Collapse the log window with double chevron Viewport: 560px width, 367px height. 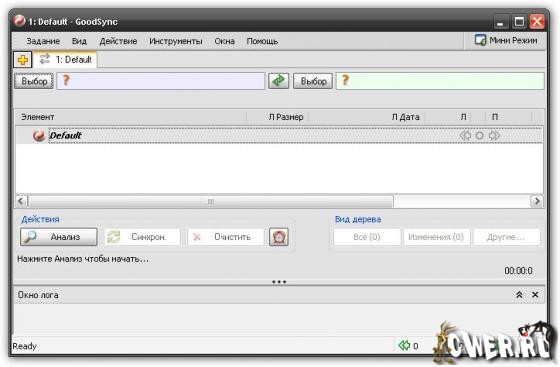[x=519, y=295]
